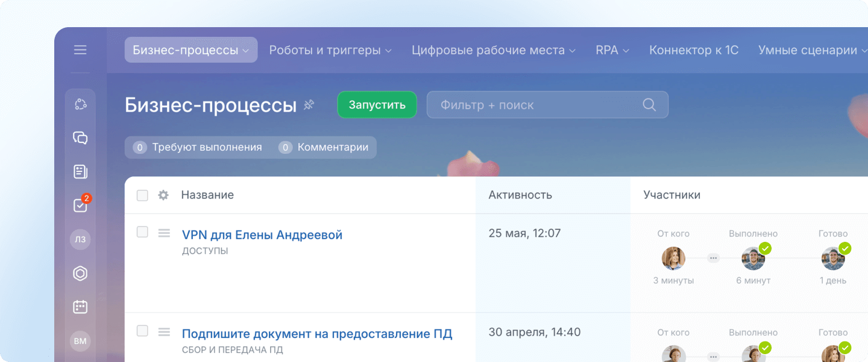Click the magnifier search icon in filter field

tap(649, 105)
